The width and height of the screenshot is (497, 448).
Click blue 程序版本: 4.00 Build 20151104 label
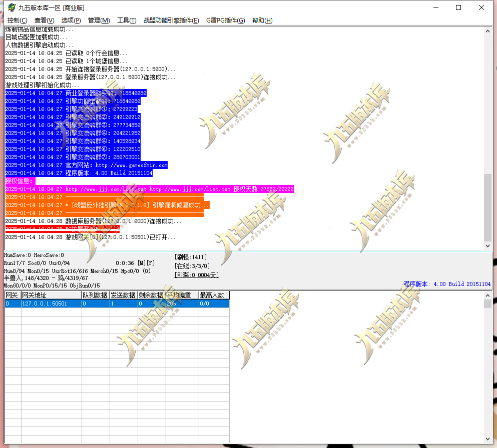pyautogui.click(x=447, y=284)
